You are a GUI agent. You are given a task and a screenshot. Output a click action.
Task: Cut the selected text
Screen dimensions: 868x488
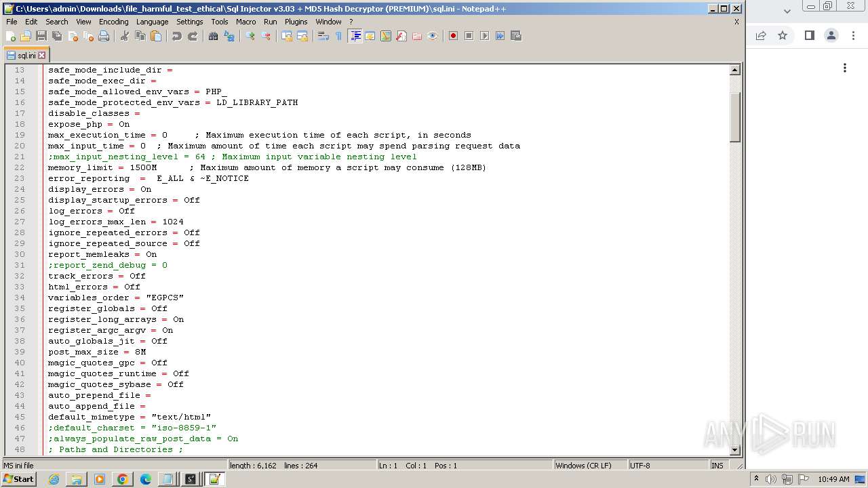tap(125, 36)
